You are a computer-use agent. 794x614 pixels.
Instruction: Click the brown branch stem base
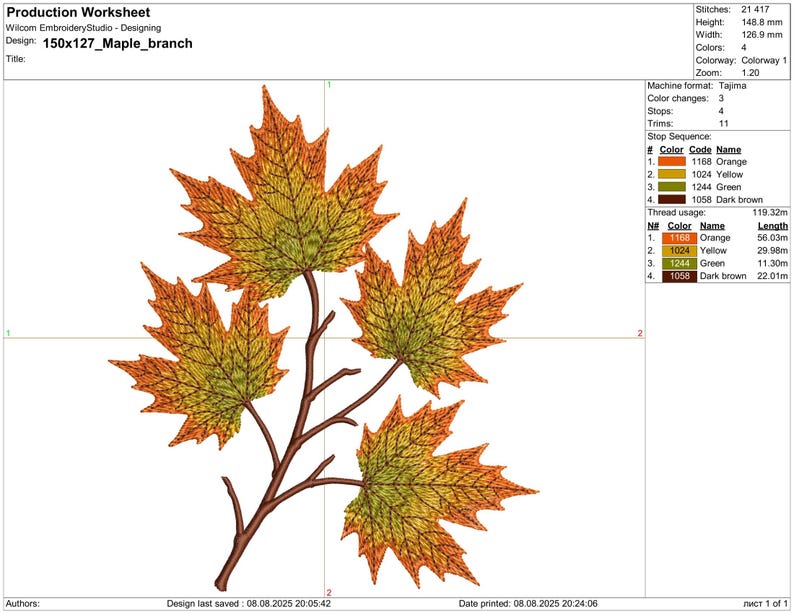[x=223, y=581]
